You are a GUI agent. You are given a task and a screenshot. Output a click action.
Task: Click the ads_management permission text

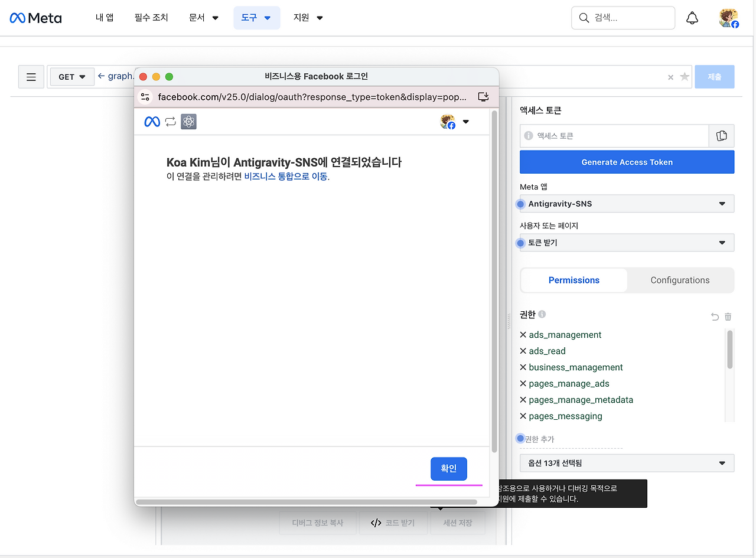tap(565, 335)
